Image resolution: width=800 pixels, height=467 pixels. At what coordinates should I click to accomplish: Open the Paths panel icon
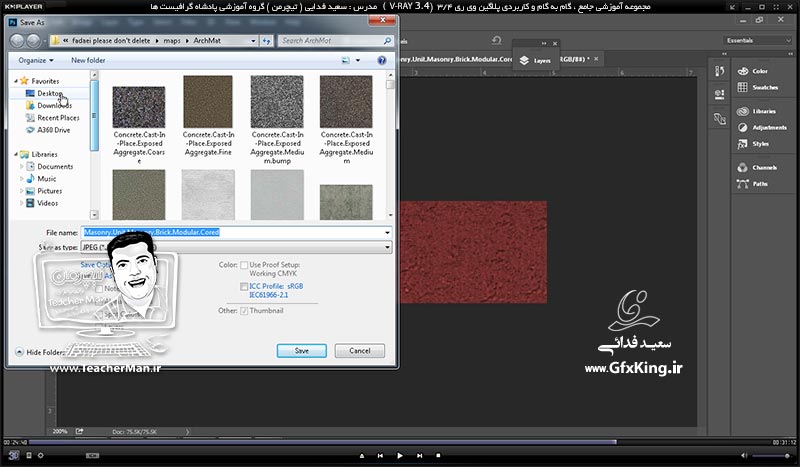(743, 184)
